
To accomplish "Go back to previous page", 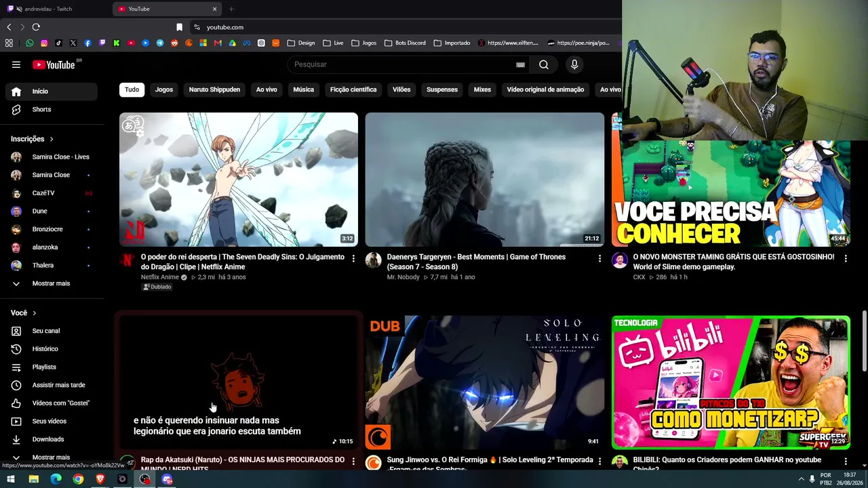I will pyautogui.click(x=9, y=27).
